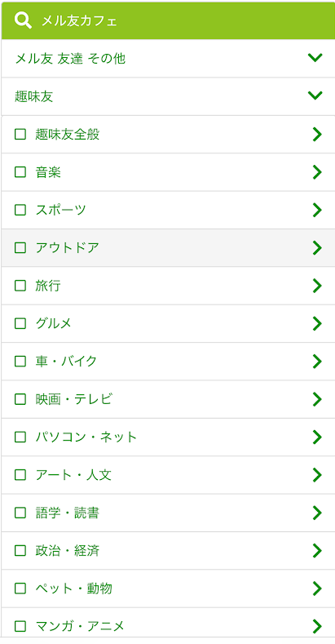The image size is (335, 644).
Task: Collapse the 趣味友 section chevron
Action: coord(315,95)
